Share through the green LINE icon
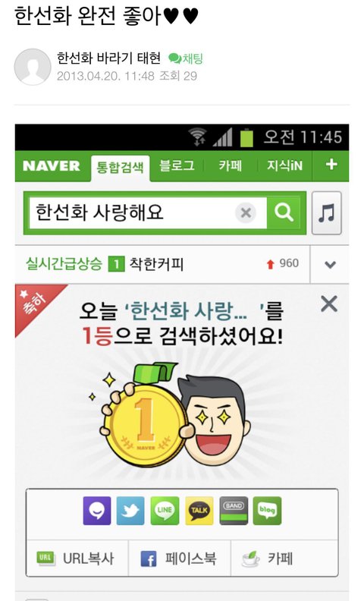 (x=165, y=511)
